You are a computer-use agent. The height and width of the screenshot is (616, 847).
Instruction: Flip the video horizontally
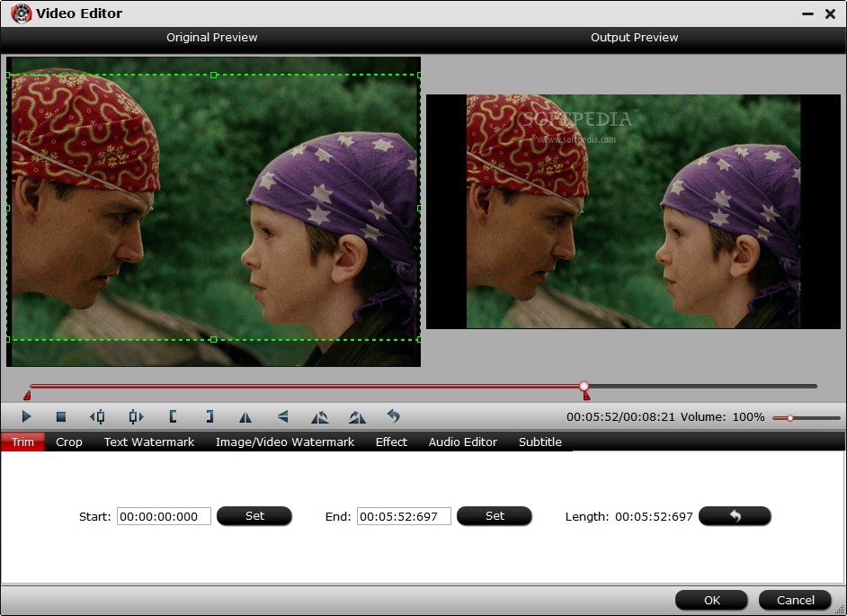[x=245, y=416]
